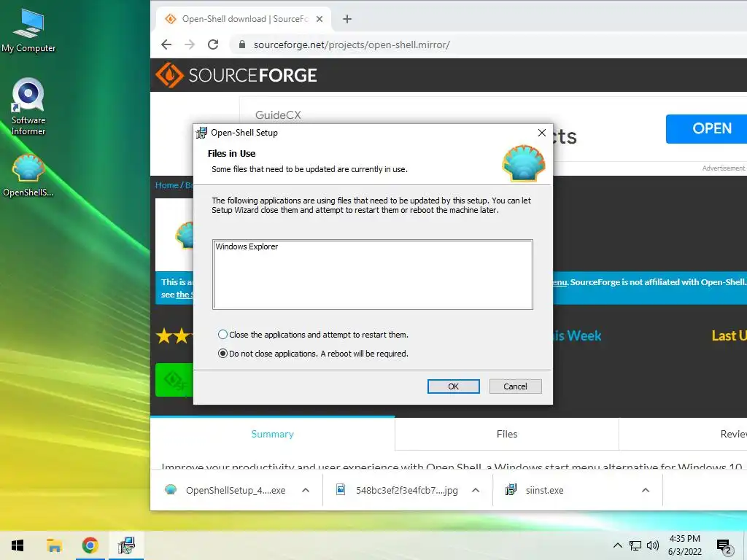Open the My Computer desktop icon
747x560 pixels.
click(28, 31)
